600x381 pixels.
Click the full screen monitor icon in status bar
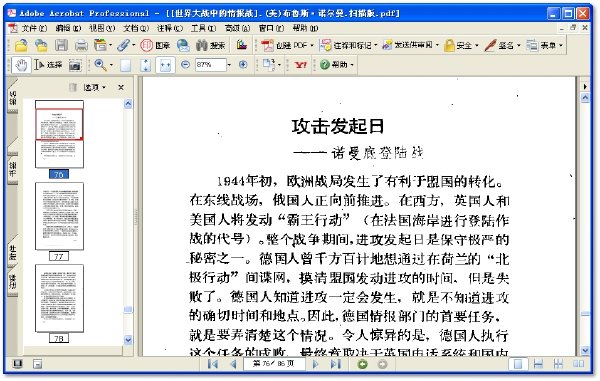(17, 363)
